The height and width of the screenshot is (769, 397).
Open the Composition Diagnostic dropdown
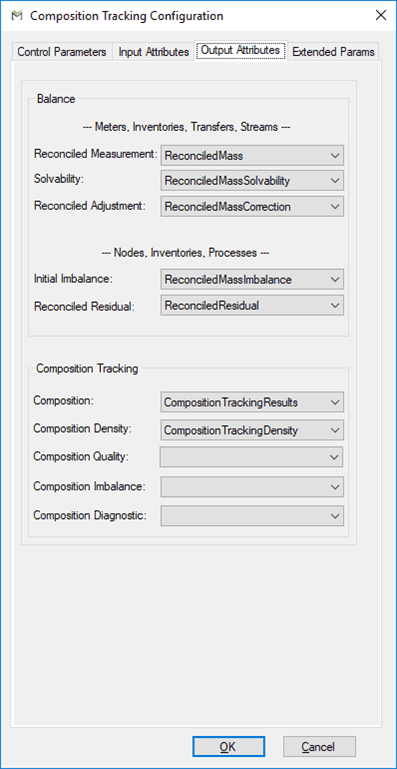[252, 516]
